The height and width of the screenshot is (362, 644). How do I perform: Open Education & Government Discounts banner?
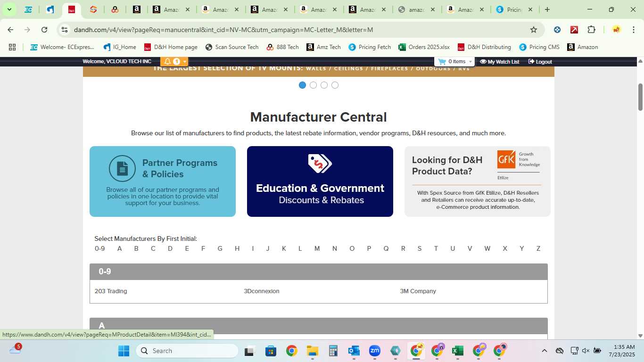320,181
